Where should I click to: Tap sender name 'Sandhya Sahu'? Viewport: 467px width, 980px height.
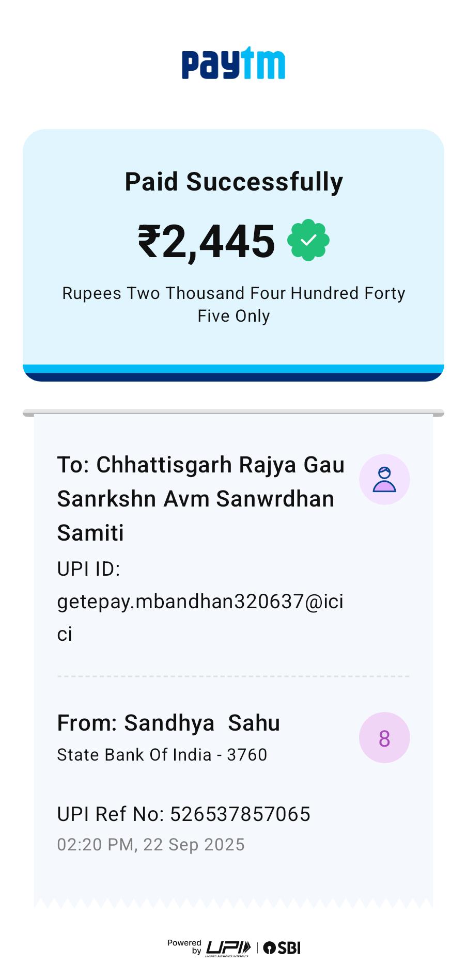coord(201,723)
